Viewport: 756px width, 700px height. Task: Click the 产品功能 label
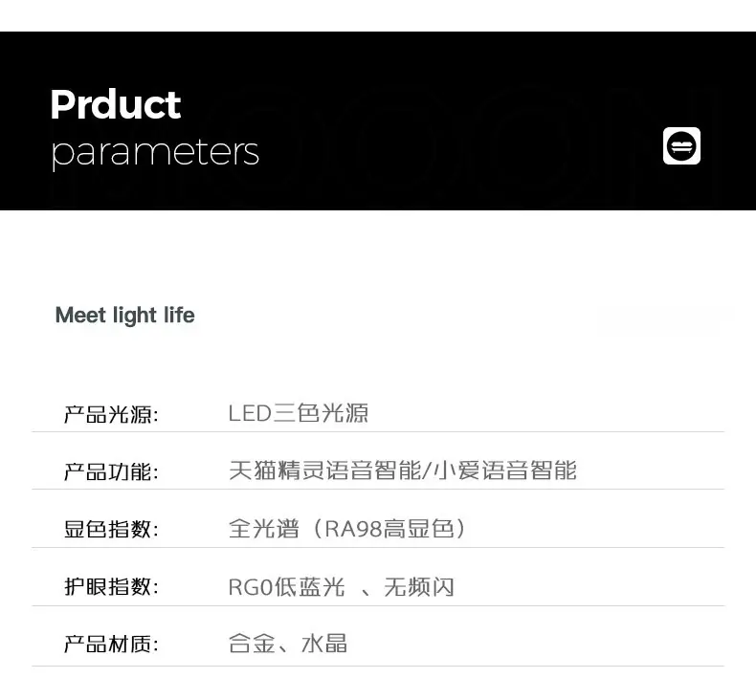point(111,471)
